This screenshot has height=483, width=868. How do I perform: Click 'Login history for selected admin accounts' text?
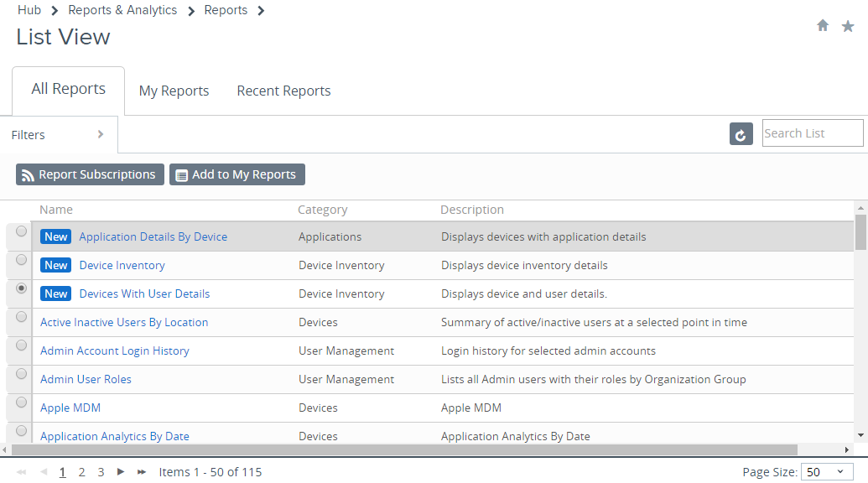tap(548, 351)
